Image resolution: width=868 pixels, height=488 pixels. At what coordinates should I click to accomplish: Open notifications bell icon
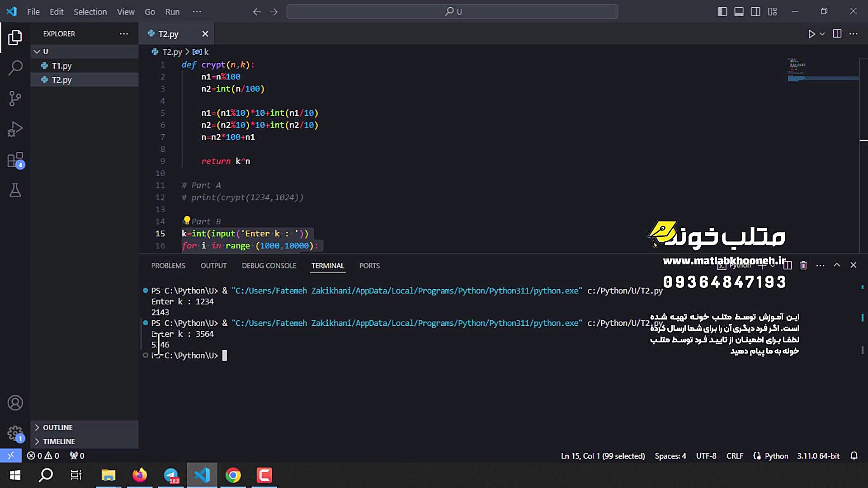pyautogui.click(x=854, y=455)
